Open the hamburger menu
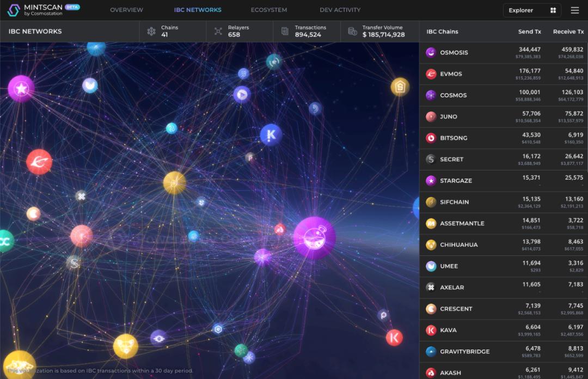588x379 pixels. tap(574, 10)
